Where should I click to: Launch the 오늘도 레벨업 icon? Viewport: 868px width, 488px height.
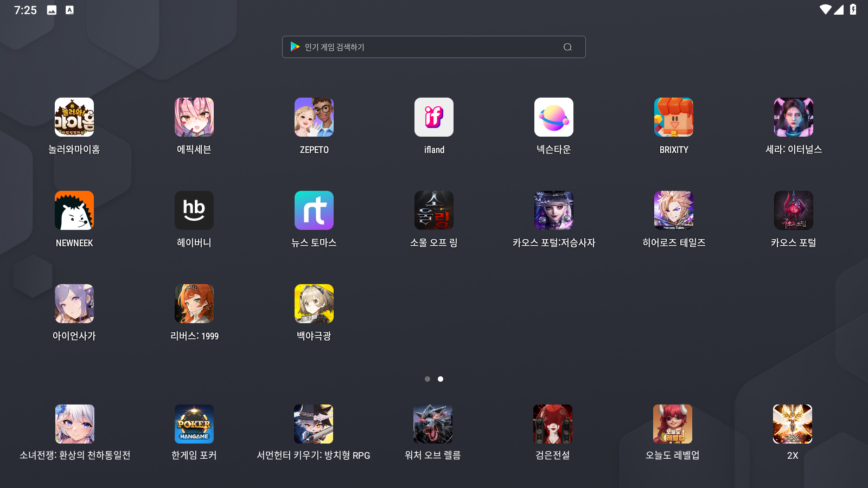(x=673, y=424)
